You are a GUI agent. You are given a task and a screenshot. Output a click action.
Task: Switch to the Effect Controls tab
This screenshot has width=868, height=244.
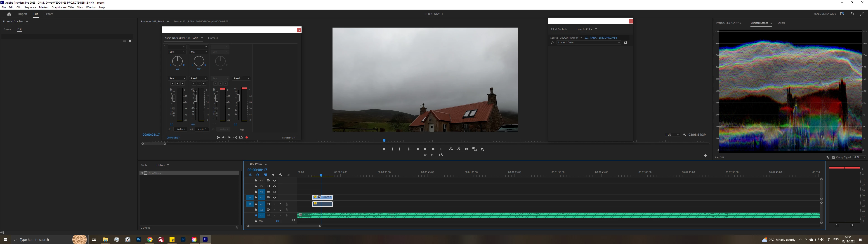(559, 29)
